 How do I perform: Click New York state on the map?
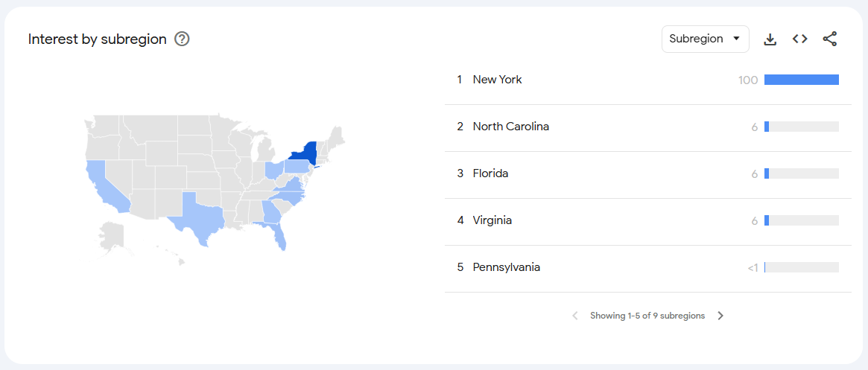[305, 152]
